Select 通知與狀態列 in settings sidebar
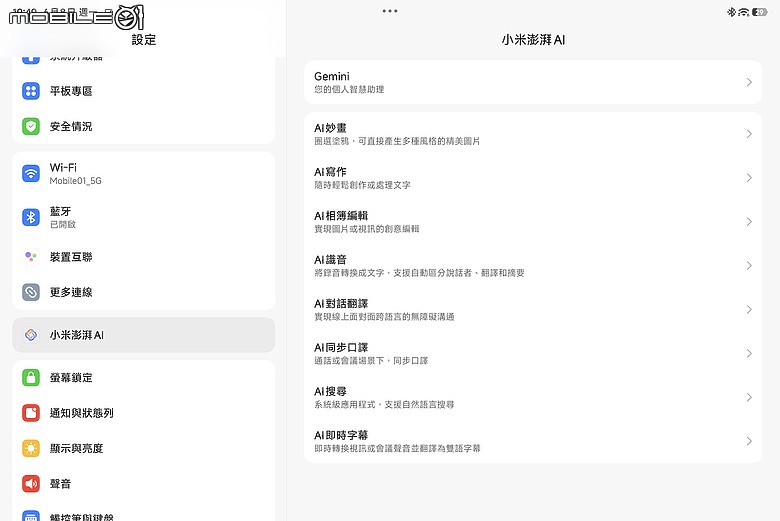 tap(144, 413)
